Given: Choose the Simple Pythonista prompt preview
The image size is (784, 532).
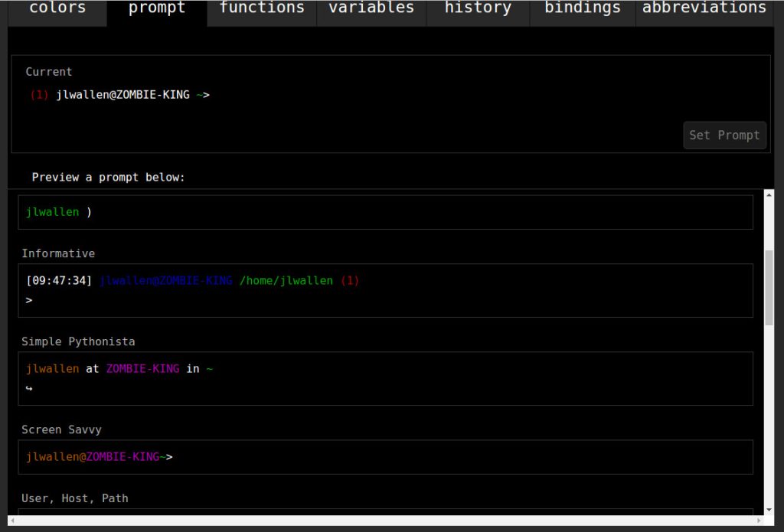Looking at the screenshot, I should [x=385, y=378].
